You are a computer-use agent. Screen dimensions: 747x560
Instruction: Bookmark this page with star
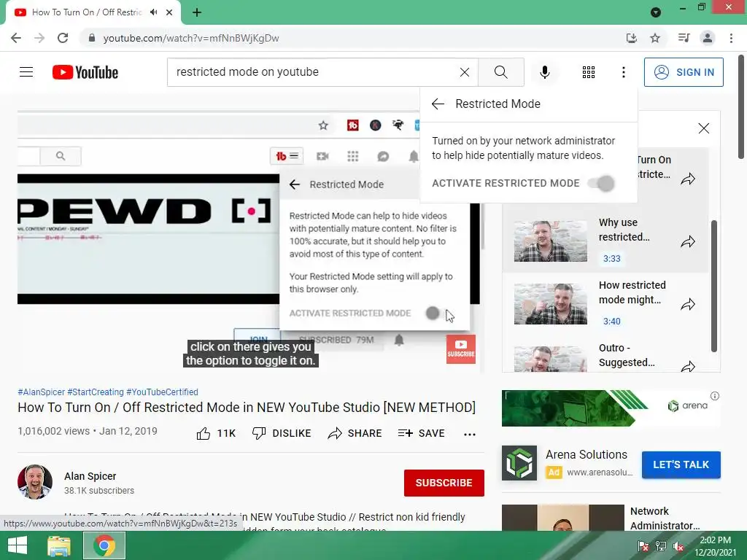(x=655, y=38)
